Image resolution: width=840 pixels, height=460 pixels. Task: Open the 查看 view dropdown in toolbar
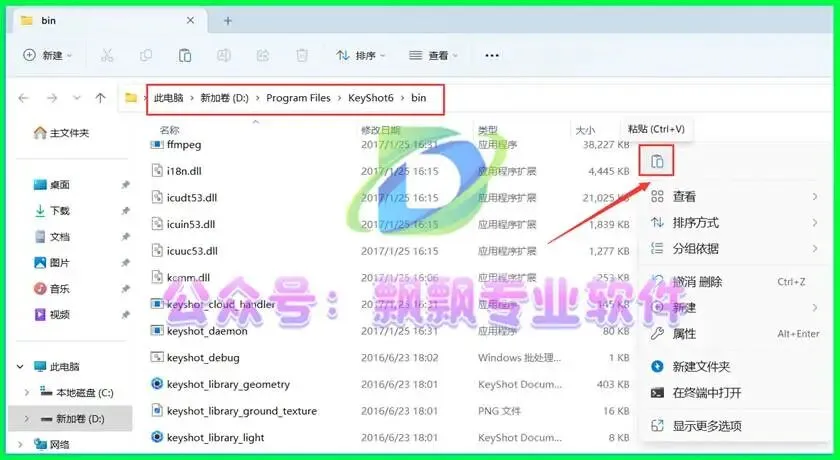point(433,55)
